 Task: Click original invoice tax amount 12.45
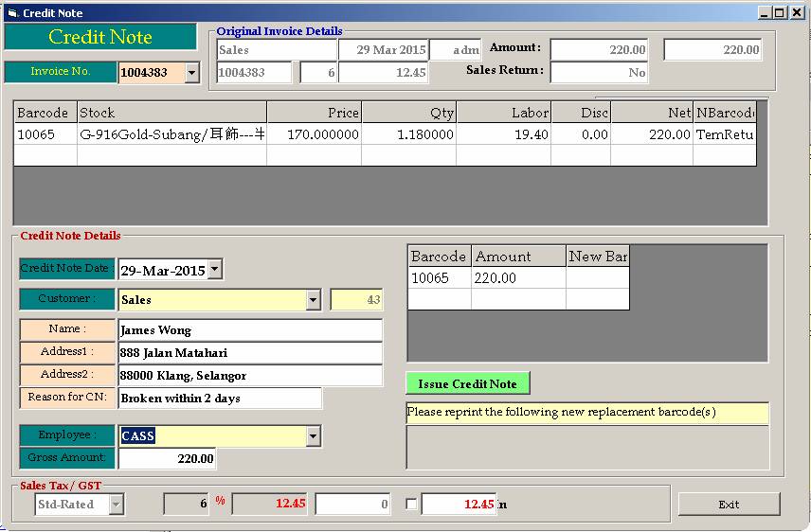[384, 72]
